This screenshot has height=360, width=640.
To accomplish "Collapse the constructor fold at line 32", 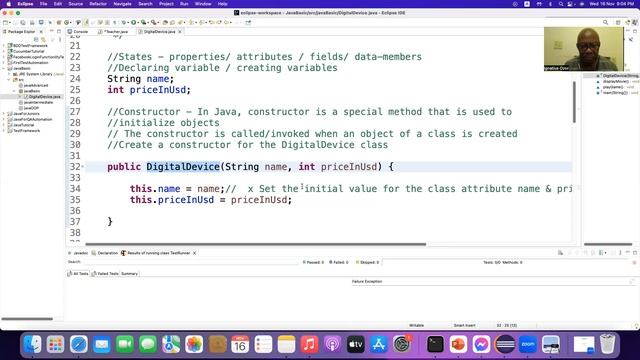I will (83, 167).
